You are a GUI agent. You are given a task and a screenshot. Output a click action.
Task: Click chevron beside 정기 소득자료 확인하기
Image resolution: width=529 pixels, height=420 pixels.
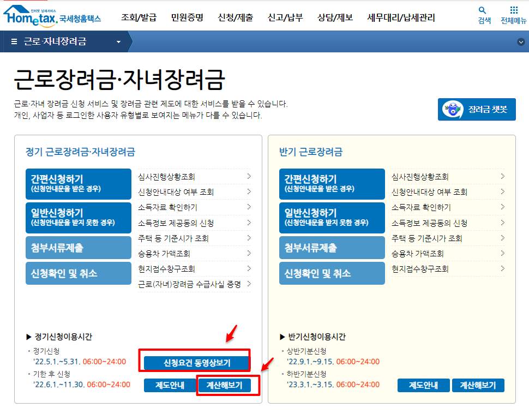point(249,207)
